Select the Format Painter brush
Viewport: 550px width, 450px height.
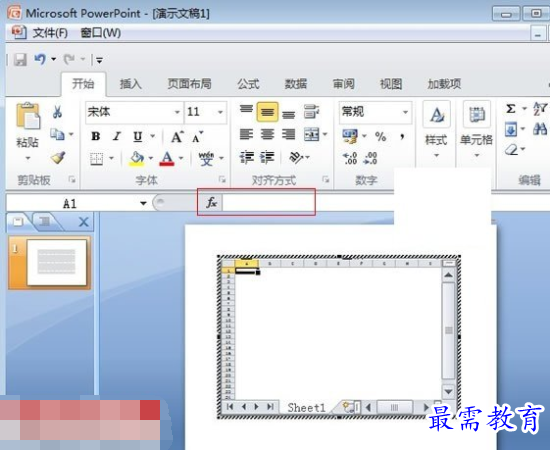point(58,157)
